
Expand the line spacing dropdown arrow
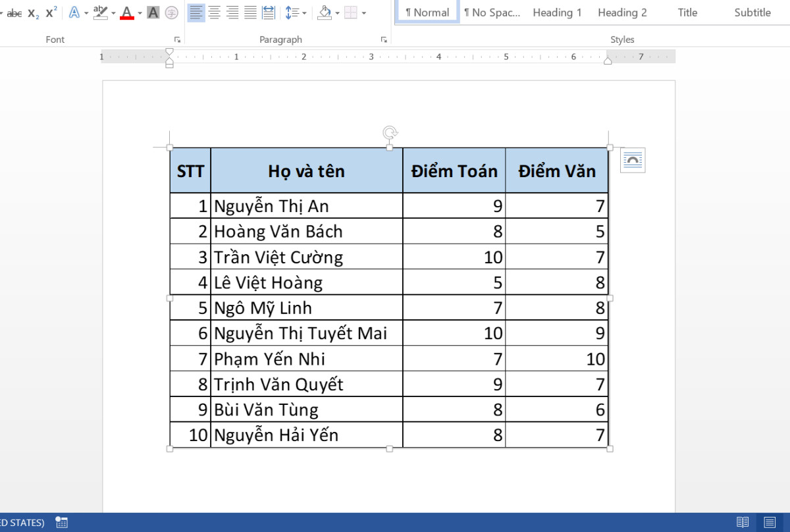(305, 13)
